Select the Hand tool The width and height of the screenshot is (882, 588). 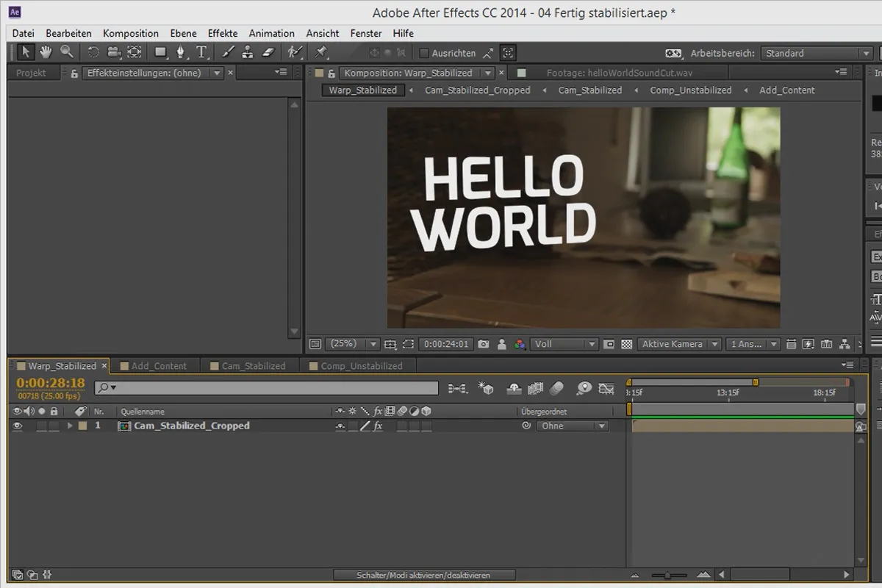point(46,52)
